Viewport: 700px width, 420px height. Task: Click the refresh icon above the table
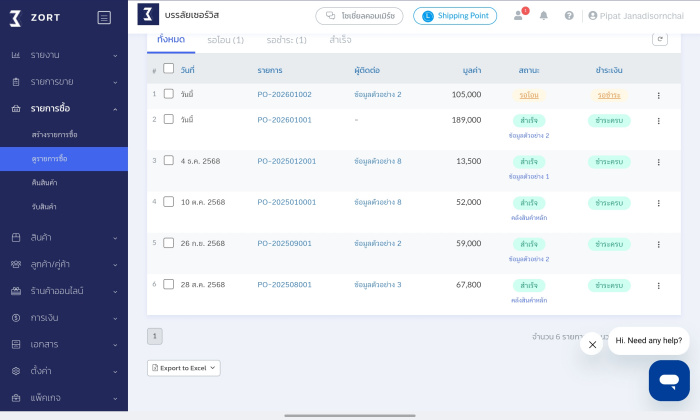[x=659, y=39]
